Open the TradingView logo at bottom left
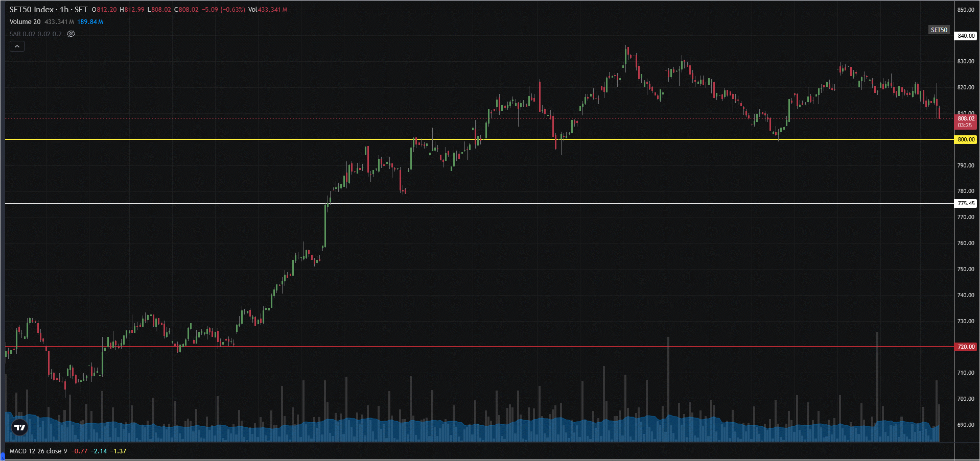 [20, 427]
